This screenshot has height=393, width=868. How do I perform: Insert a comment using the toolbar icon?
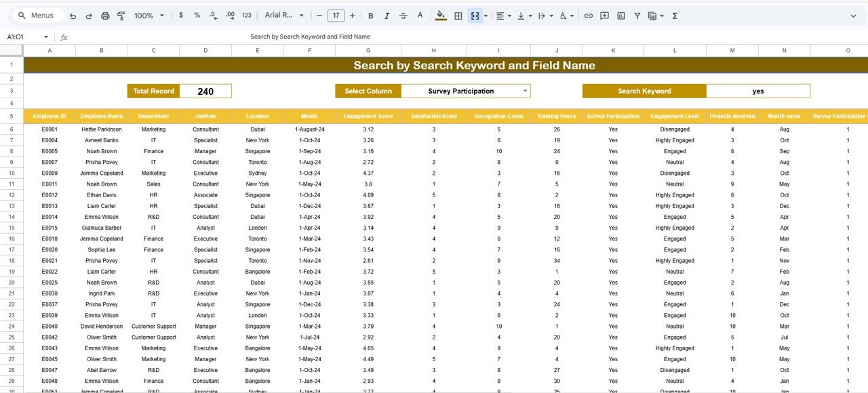604,15
